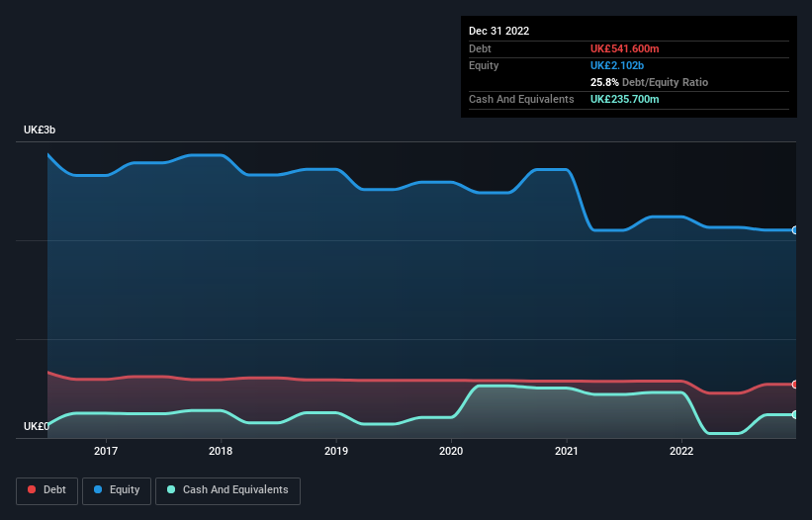Click the red Debt legend dot

click(x=32, y=489)
